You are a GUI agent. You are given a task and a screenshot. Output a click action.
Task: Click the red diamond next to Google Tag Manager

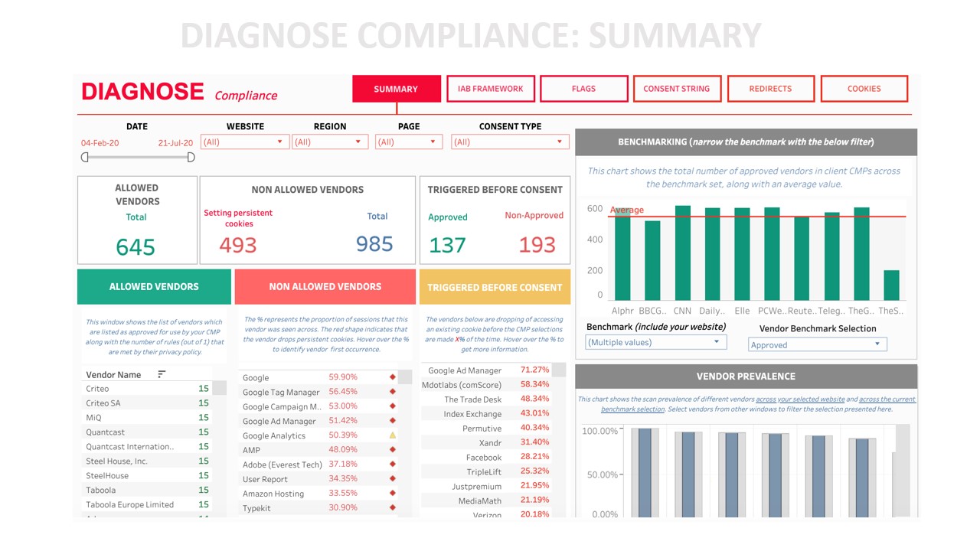pos(393,392)
